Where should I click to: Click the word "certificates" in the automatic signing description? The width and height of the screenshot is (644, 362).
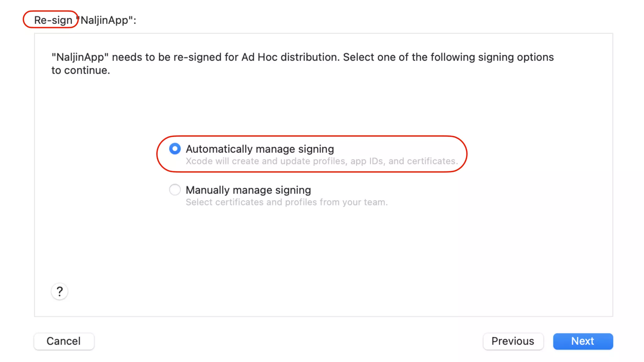coord(431,161)
